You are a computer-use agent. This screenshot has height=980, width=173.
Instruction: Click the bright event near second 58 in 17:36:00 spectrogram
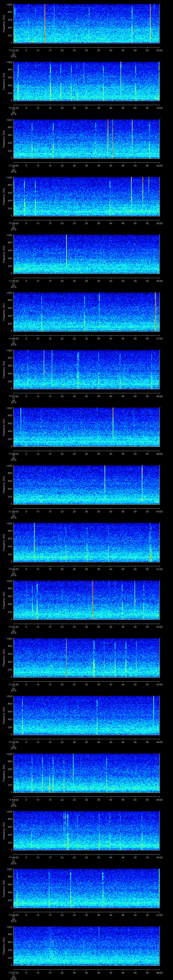155,312
